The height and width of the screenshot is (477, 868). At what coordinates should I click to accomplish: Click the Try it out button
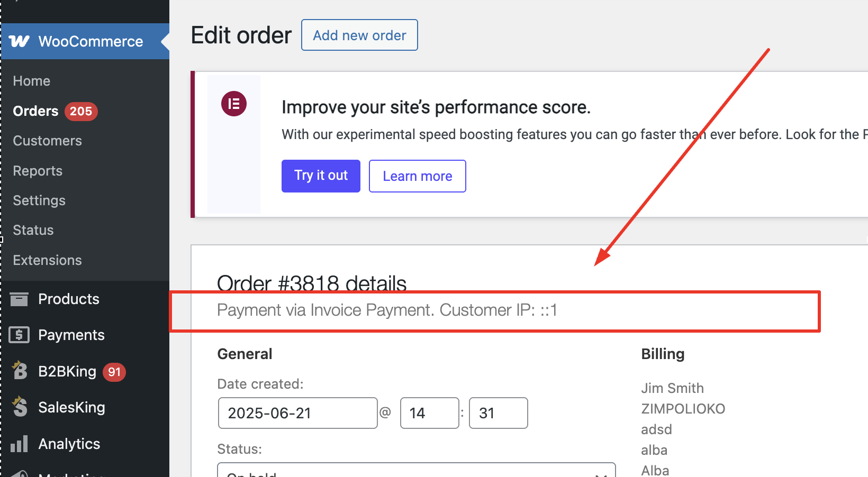click(321, 176)
